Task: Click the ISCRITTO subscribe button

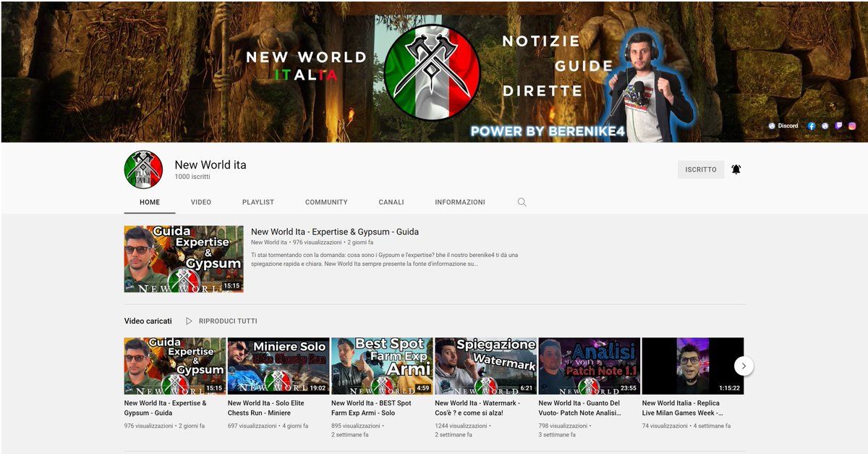Action: [701, 169]
